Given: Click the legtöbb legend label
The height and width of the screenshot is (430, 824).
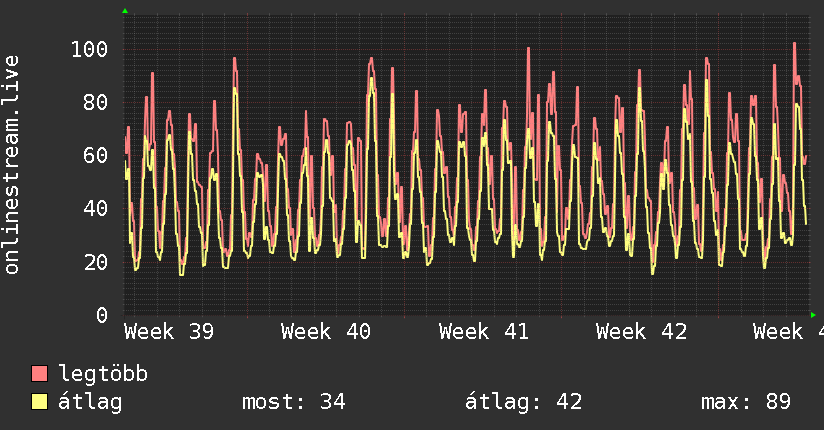Looking at the screenshot, I should (103, 374).
